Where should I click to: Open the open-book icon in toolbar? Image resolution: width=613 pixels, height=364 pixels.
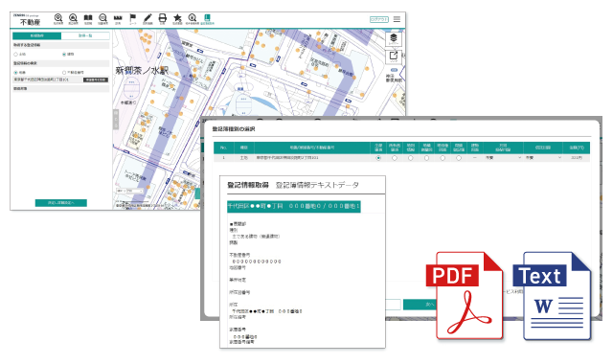tap(88, 18)
